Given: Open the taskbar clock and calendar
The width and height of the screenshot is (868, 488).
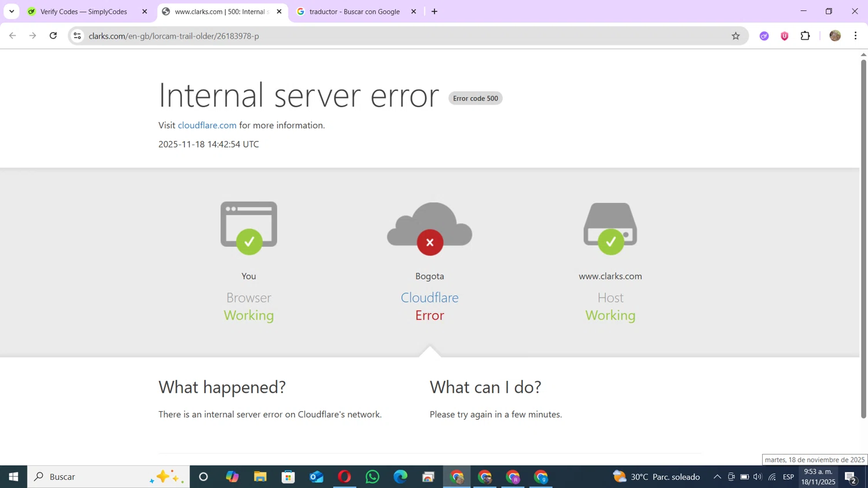Looking at the screenshot, I should (x=818, y=477).
